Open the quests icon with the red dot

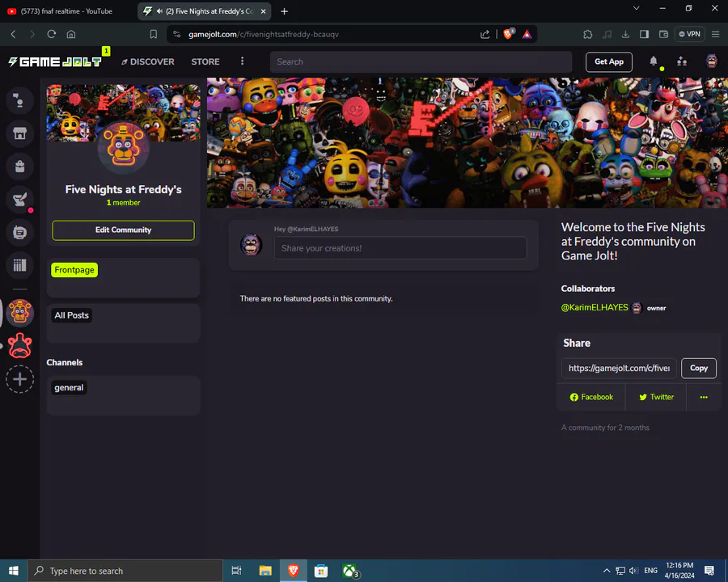pos(19,200)
